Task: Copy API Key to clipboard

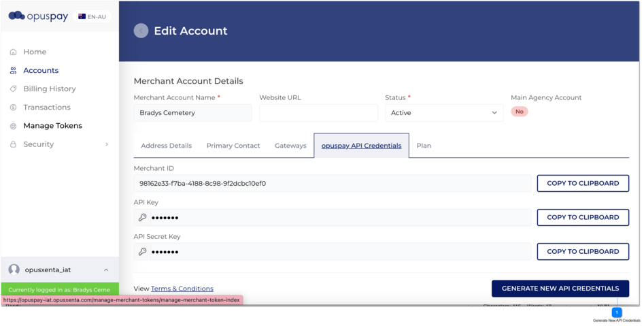Action: point(583,218)
